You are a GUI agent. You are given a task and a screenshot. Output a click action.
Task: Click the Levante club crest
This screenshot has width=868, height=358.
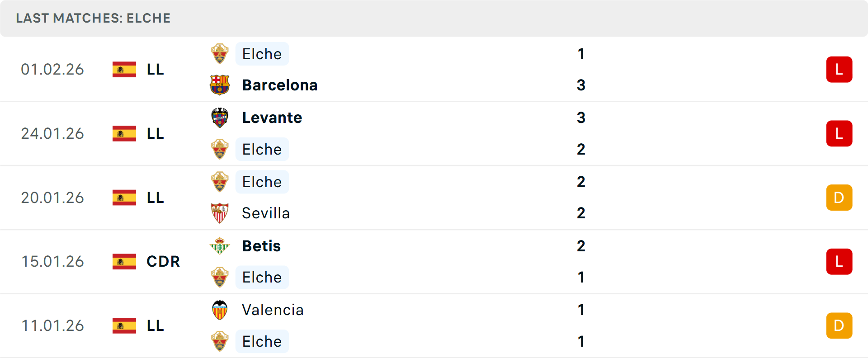[220, 118]
